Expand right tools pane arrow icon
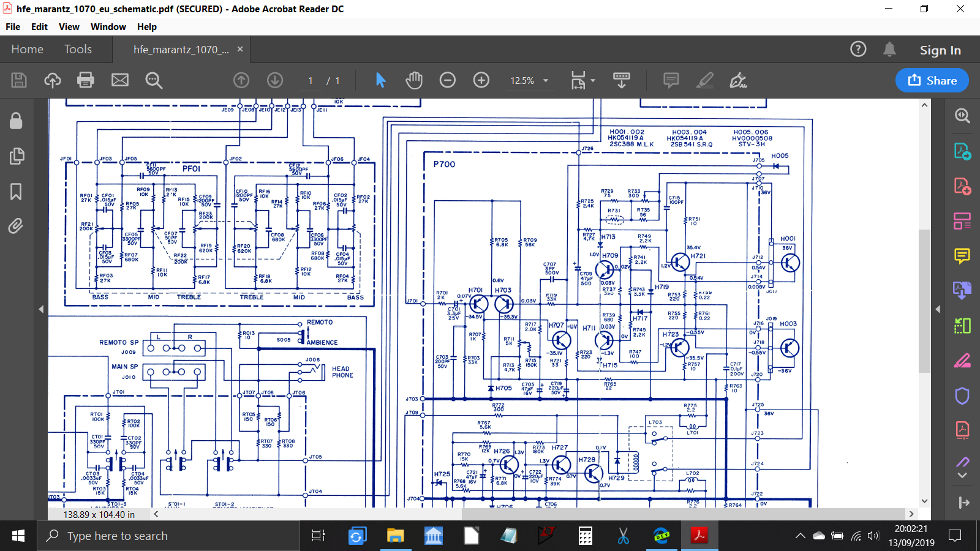Screen dimensions: 980x551 click(963, 503)
